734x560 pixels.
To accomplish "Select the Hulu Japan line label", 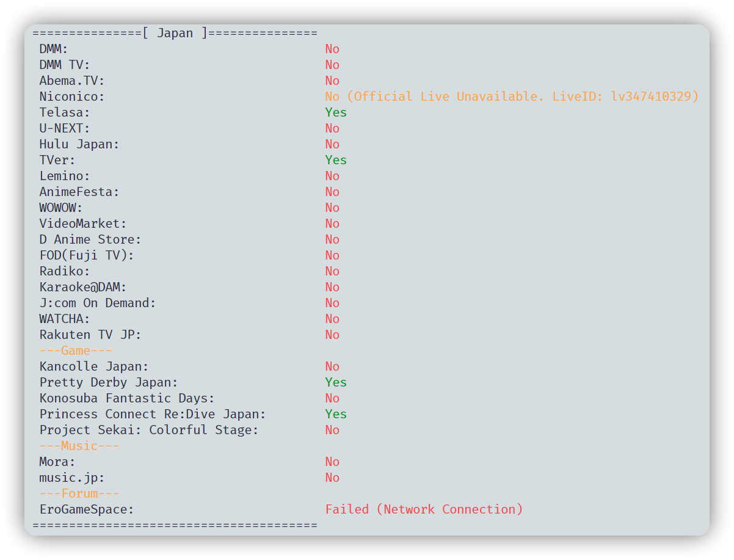I will (79, 144).
